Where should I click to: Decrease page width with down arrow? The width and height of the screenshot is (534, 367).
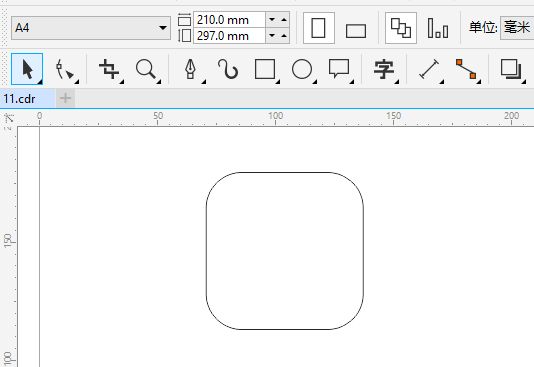click(272, 20)
